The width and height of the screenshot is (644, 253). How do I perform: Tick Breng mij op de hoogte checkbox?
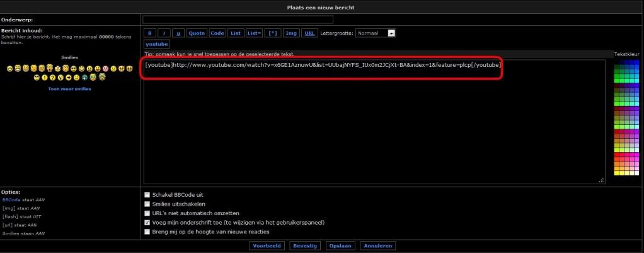tap(147, 232)
